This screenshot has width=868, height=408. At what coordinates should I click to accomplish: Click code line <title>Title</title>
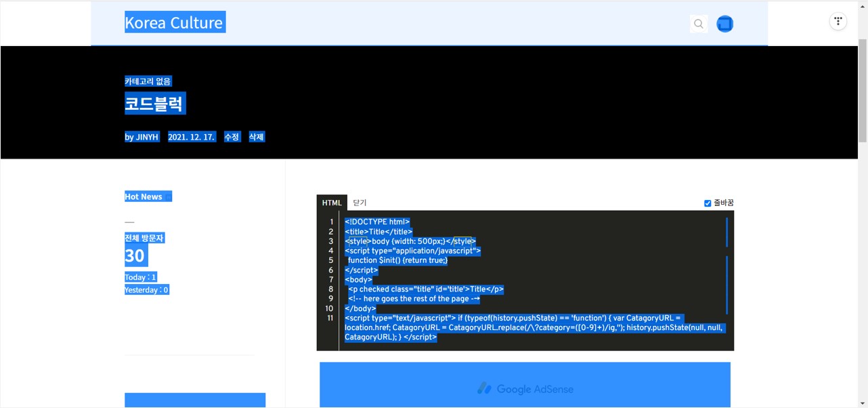[x=378, y=232]
